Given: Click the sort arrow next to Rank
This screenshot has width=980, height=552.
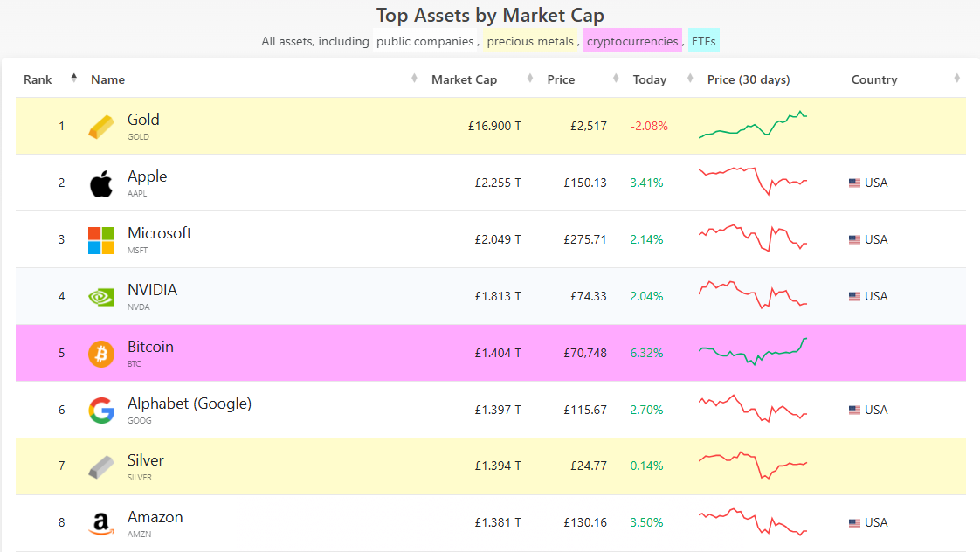Looking at the screenshot, I should tap(73, 78).
